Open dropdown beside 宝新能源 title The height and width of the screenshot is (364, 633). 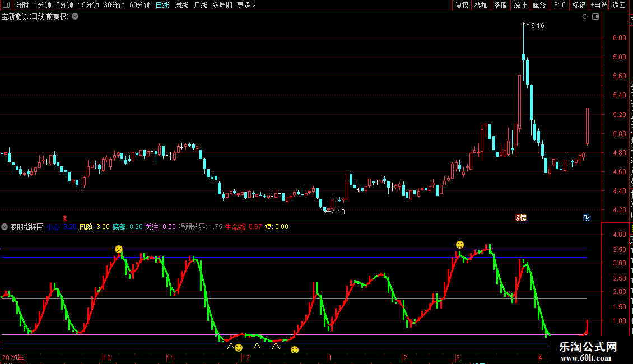[x=75, y=17]
